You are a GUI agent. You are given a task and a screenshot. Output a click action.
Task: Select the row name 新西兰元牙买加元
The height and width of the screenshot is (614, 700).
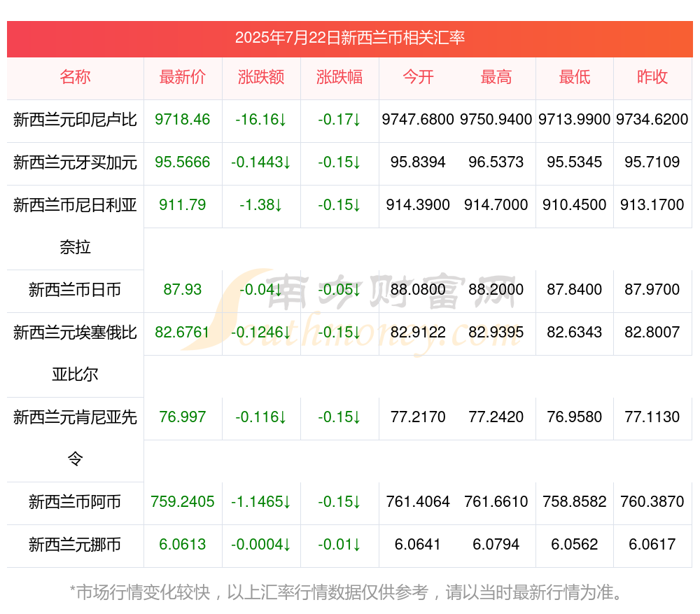tap(75, 162)
